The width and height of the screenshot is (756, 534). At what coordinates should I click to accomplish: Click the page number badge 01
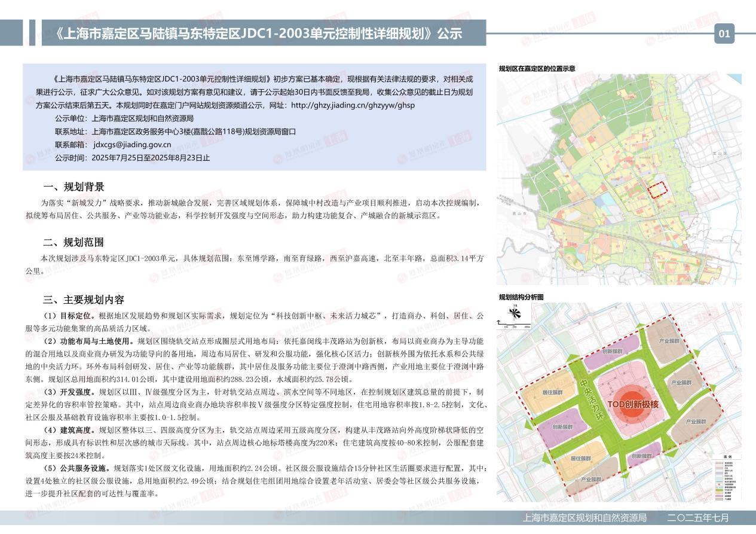coord(724,33)
